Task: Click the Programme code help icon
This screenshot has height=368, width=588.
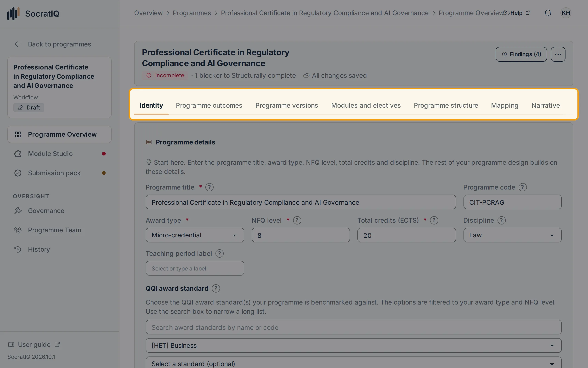Action: tap(523, 187)
